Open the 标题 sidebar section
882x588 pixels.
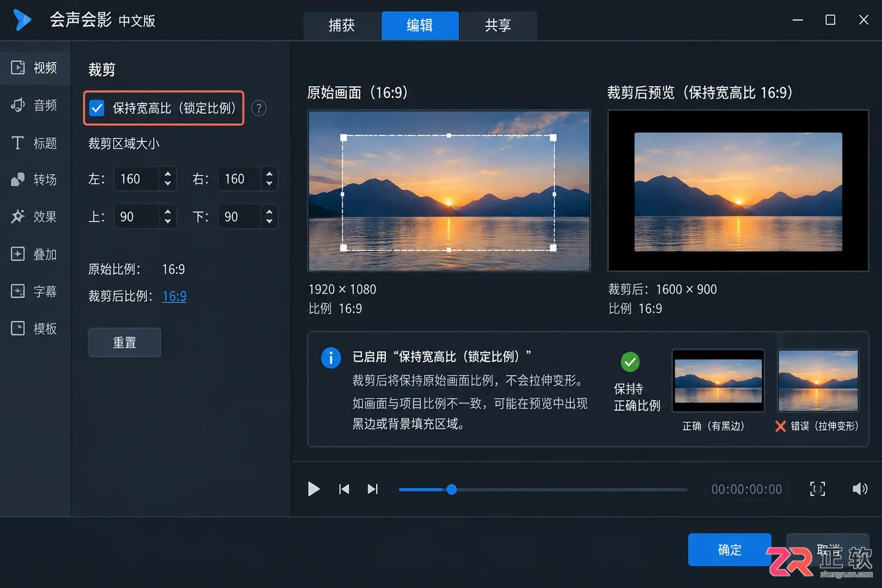click(35, 143)
